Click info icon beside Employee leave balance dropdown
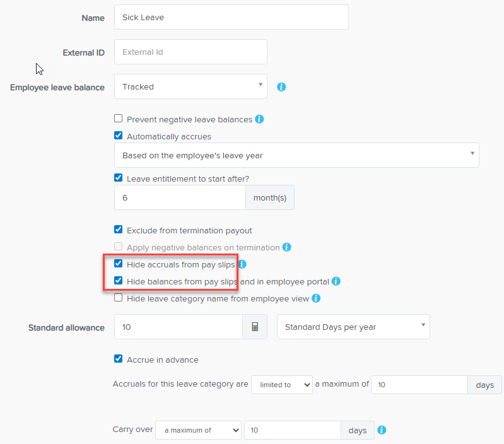 pyautogui.click(x=281, y=87)
